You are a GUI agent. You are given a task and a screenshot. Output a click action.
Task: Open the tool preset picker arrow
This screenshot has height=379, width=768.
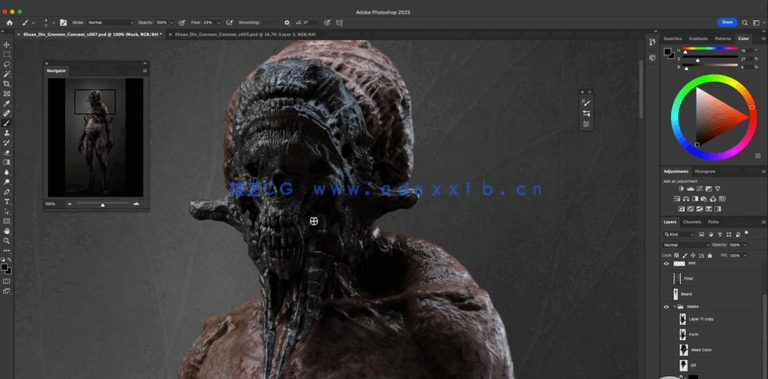point(33,23)
